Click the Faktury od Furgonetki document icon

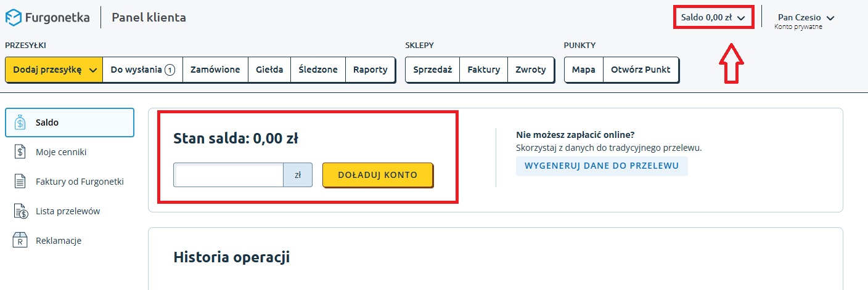point(20,182)
